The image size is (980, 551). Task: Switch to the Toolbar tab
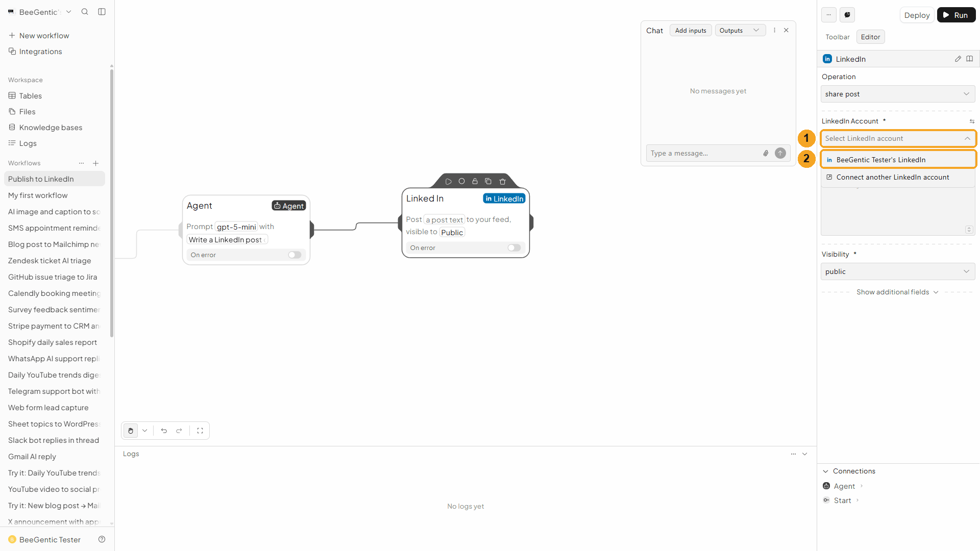tap(838, 37)
